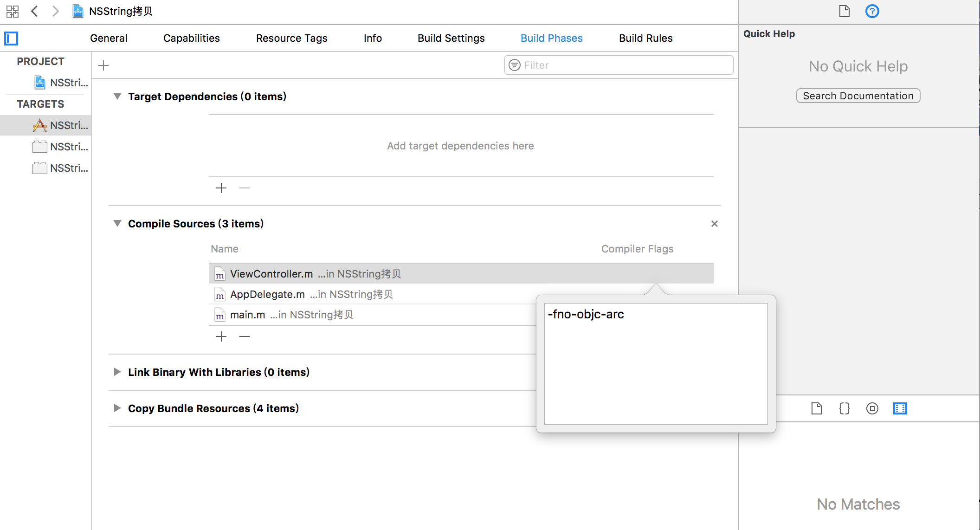This screenshot has height=530, width=980.
Task: Expand the Link Binary With Libraries section
Action: 118,372
